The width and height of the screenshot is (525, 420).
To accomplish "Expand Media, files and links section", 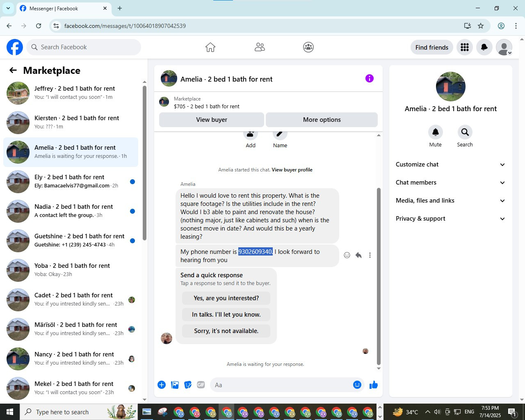I will pos(450,201).
